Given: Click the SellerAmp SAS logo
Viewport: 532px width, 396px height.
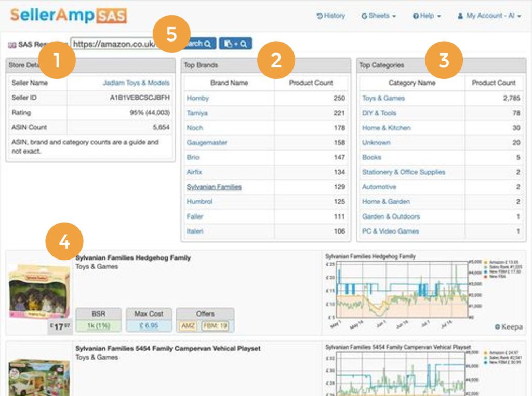Looking at the screenshot, I should coord(68,15).
